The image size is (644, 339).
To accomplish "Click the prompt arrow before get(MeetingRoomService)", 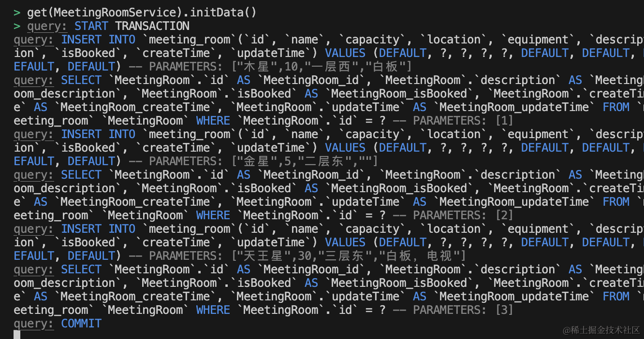I will [x=17, y=12].
